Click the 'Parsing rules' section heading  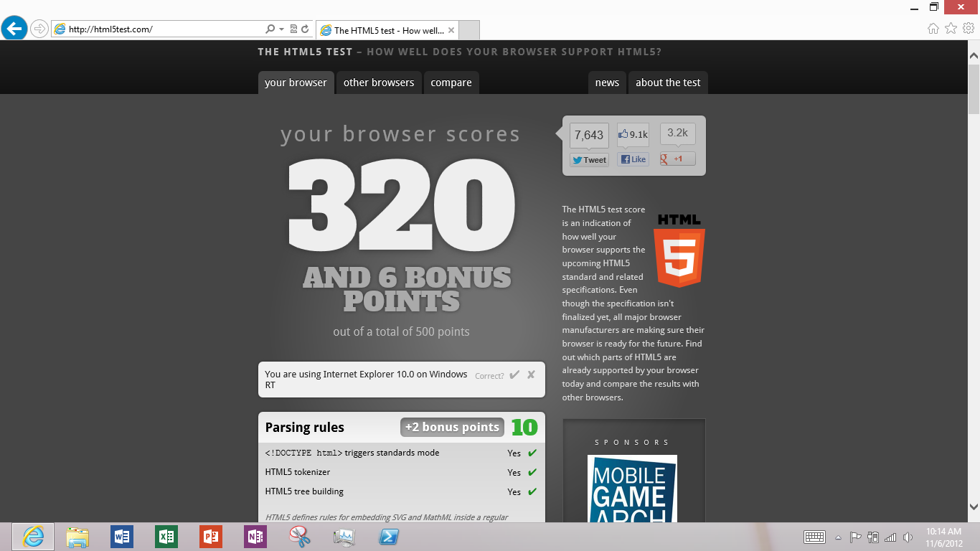point(305,427)
